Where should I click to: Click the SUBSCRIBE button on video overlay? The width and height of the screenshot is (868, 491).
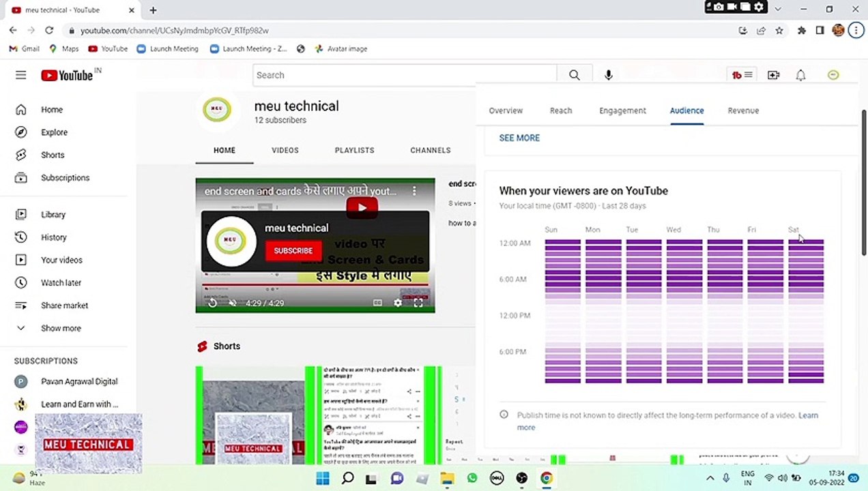[293, 250]
